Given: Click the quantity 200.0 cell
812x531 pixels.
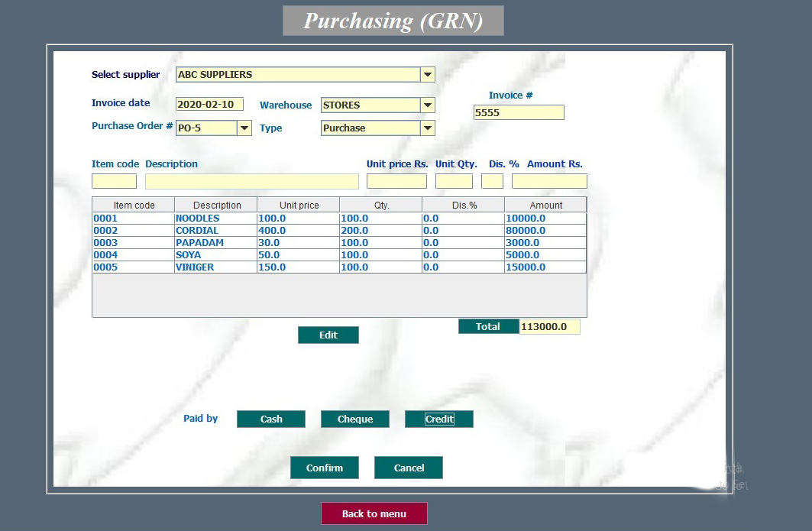Looking at the screenshot, I should [x=380, y=231].
